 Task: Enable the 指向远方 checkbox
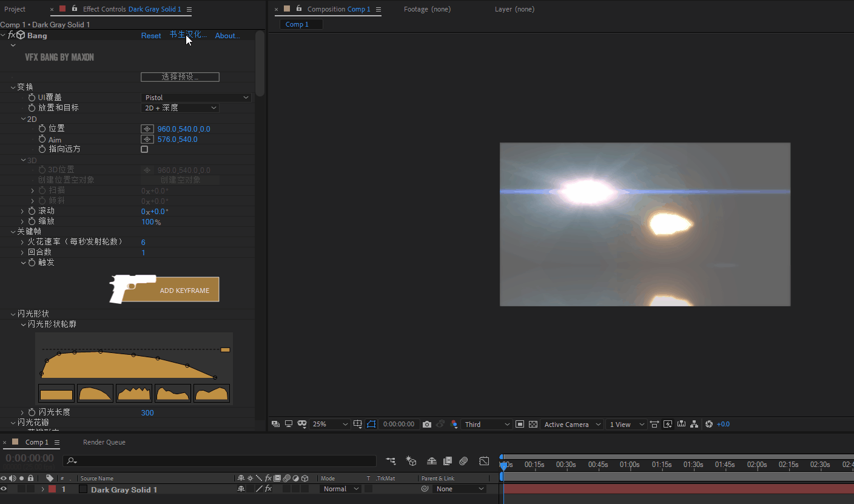coord(144,149)
